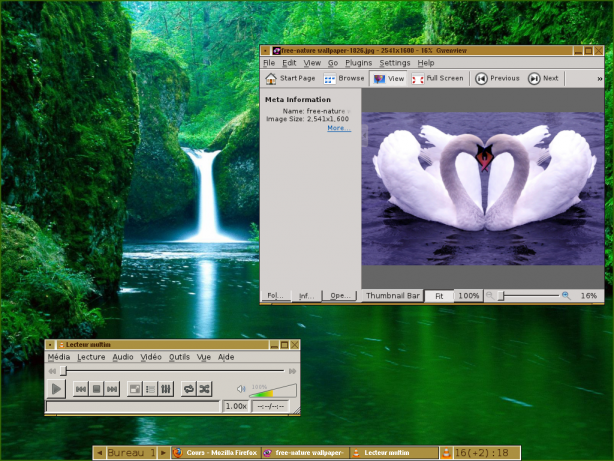Image resolution: width=614 pixels, height=461 pixels.
Task: Click the next track button in VLC
Action: click(x=112, y=389)
